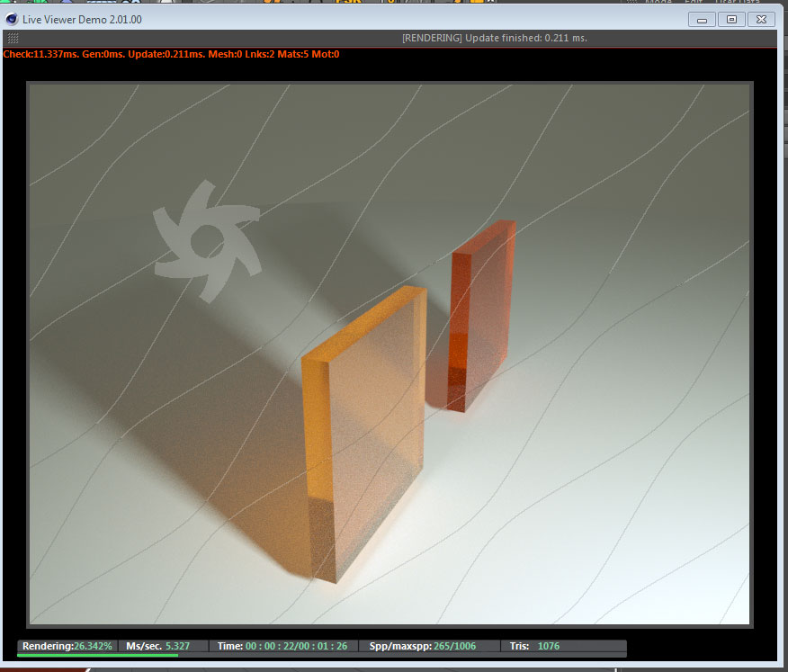788x672 pixels.
Task: Click the 'Rendering:26.342%' status entry
Action: coord(67,646)
